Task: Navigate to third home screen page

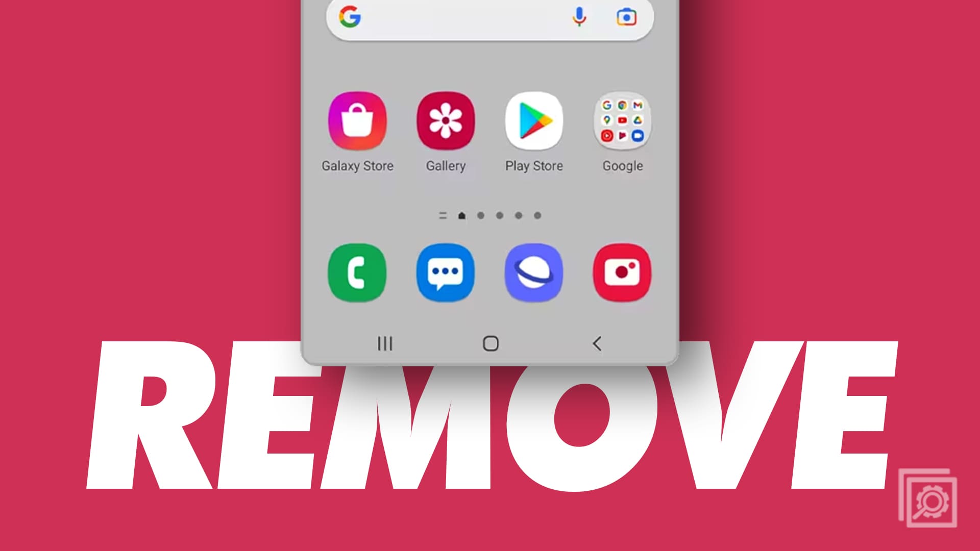Action: (x=500, y=215)
